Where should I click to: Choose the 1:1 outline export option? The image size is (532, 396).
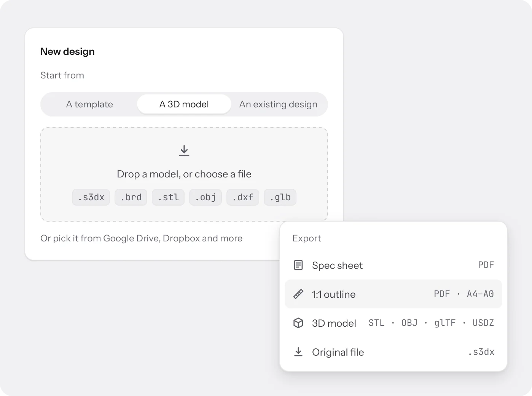[x=393, y=294]
